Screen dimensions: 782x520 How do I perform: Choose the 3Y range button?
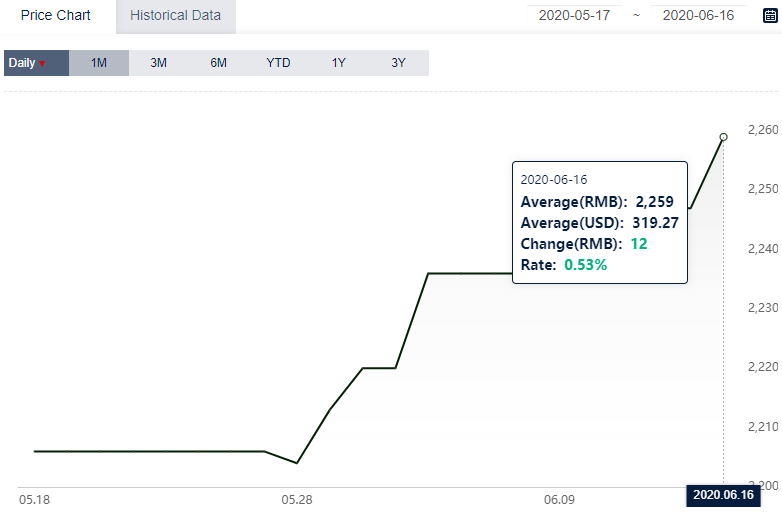(398, 63)
